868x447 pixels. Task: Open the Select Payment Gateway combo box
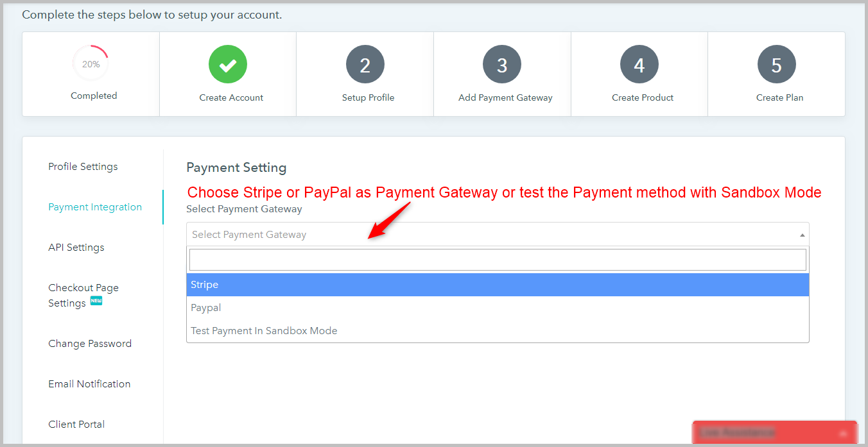[x=498, y=235]
